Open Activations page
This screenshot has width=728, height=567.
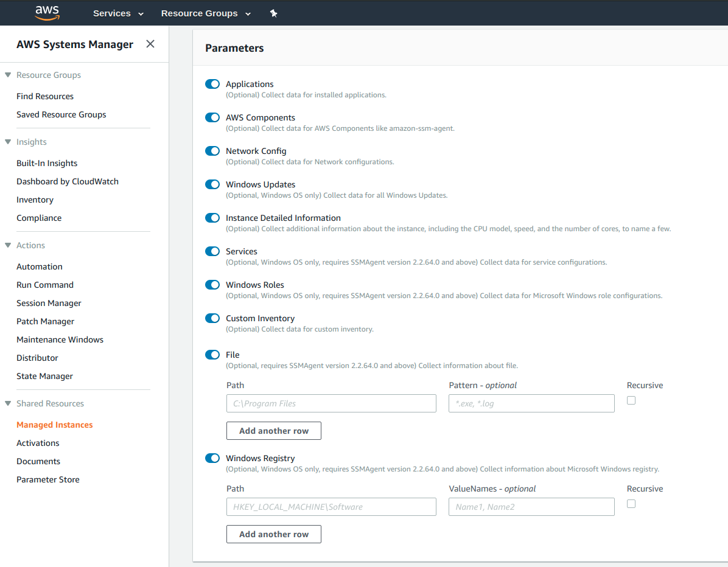38,443
